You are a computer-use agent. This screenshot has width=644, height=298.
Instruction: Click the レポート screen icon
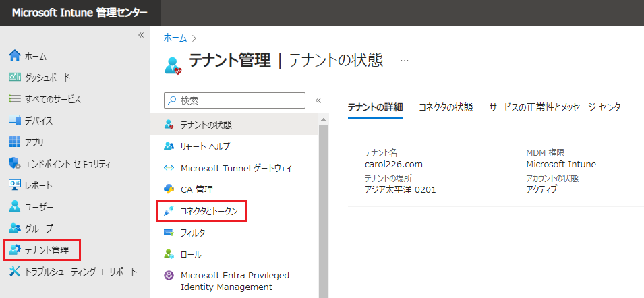(x=14, y=185)
